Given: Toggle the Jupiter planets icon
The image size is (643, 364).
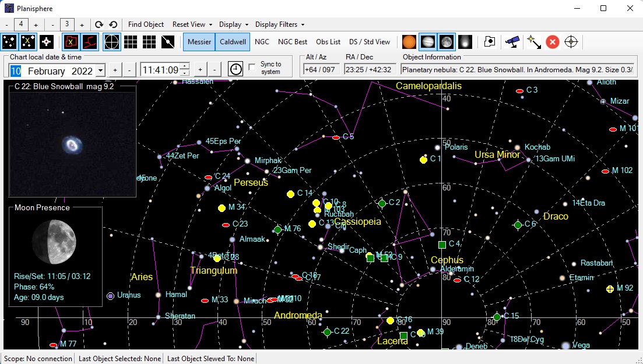Looking at the screenshot, I should [x=428, y=42].
